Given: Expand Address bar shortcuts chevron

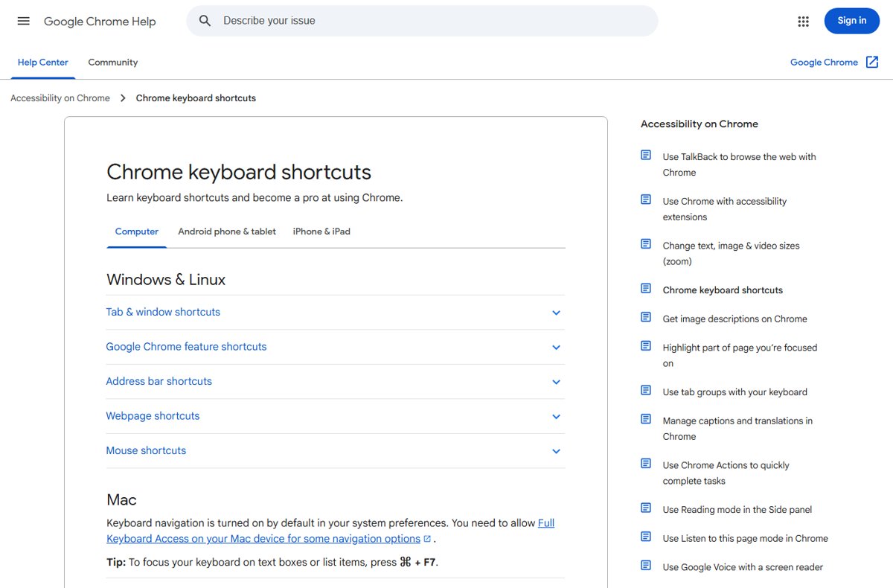Looking at the screenshot, I should click(x=556, y=382).
